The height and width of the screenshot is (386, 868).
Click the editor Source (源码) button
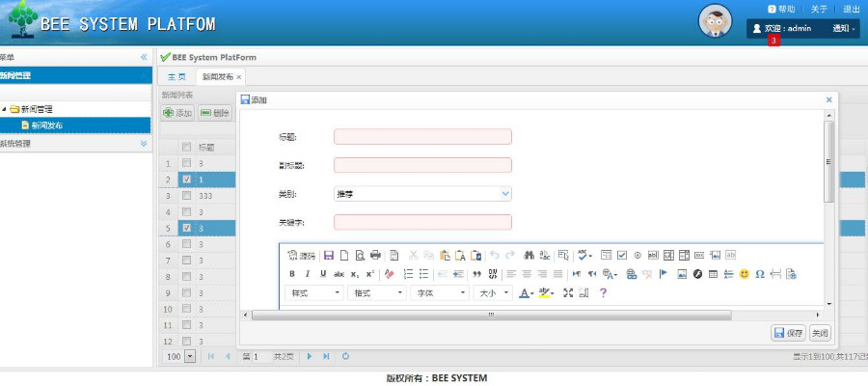tap(302, 256)
